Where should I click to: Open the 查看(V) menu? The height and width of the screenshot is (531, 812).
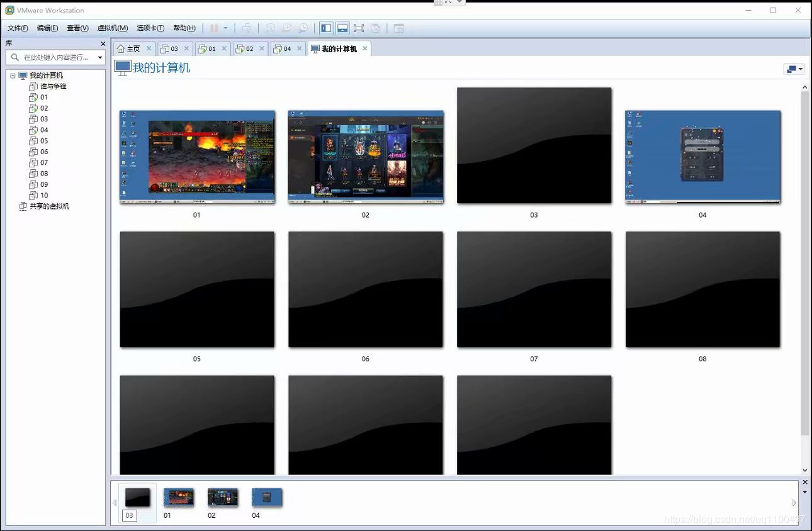[77, 28]
